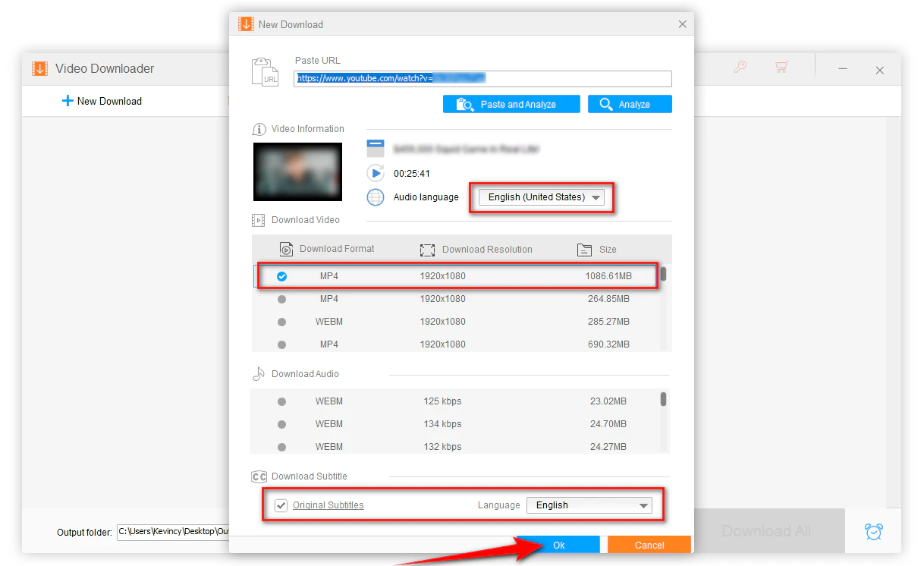This screenshot has width=924, height=566.
Task: Click the video thumbnail preview
Action: tap(297, 171)
